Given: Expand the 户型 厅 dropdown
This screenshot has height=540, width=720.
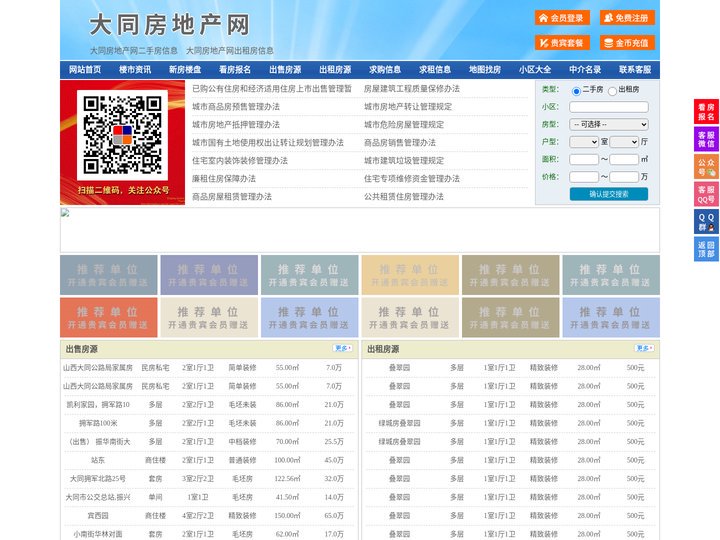Looking at the screenshot, I should [x=624, y=142].
